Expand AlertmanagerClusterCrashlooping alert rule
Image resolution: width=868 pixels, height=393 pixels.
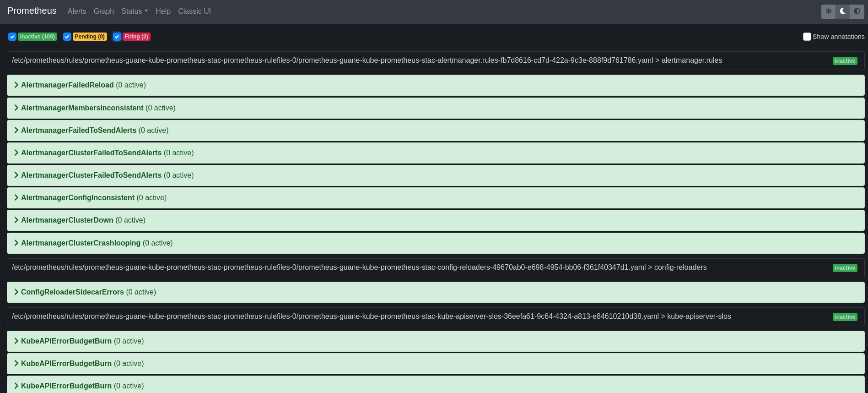point(436,243)
